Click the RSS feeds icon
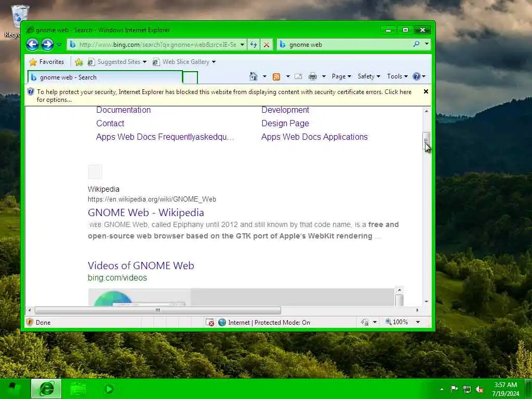Viewport: 532px width, 399px height. coord(276,77)
